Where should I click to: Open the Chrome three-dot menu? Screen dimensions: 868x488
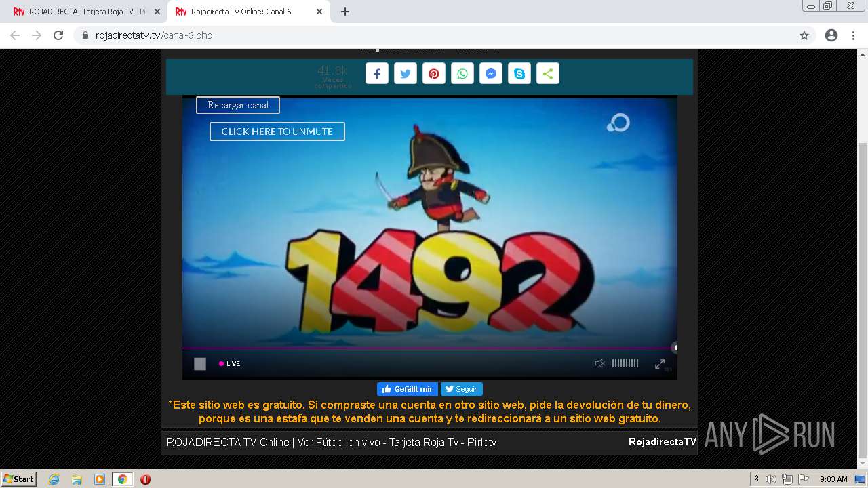pos(853,35)
